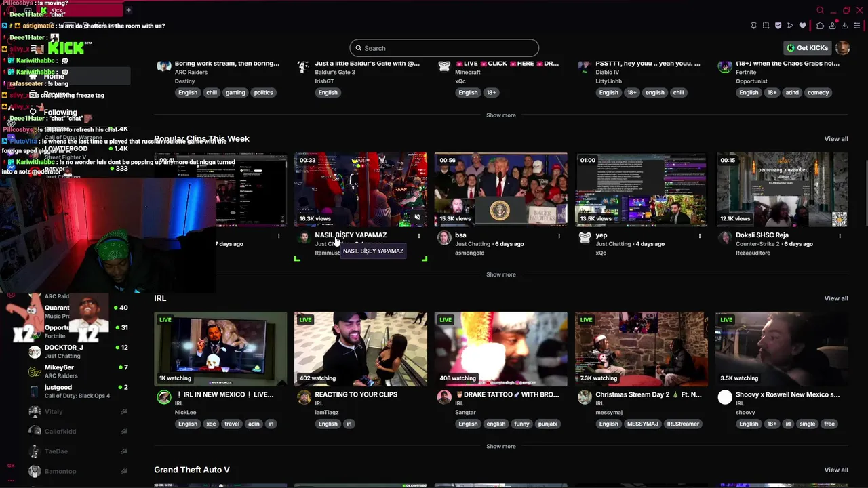Screen dimensions: 868x488
Task: Open a new tab with plus icon
Action: click(128, 10)
